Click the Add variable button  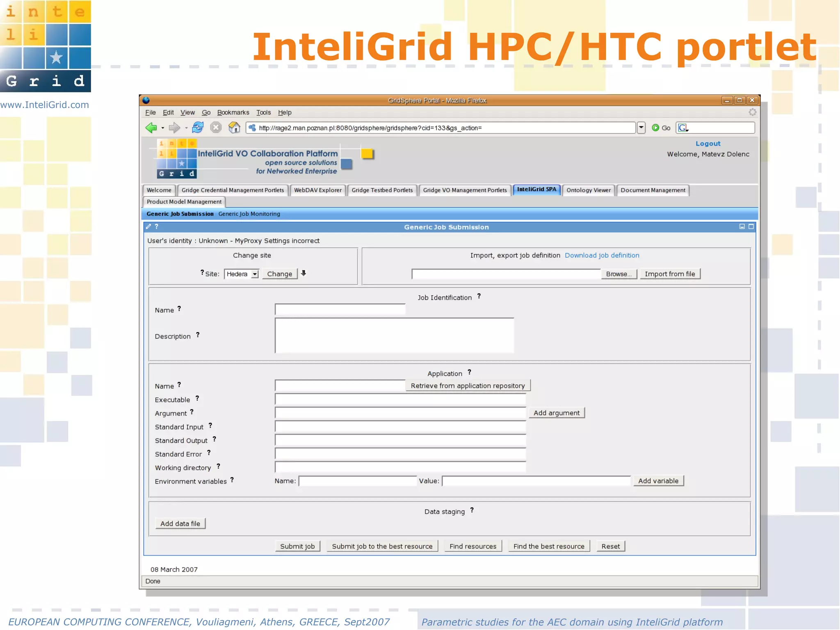[658, 481]
